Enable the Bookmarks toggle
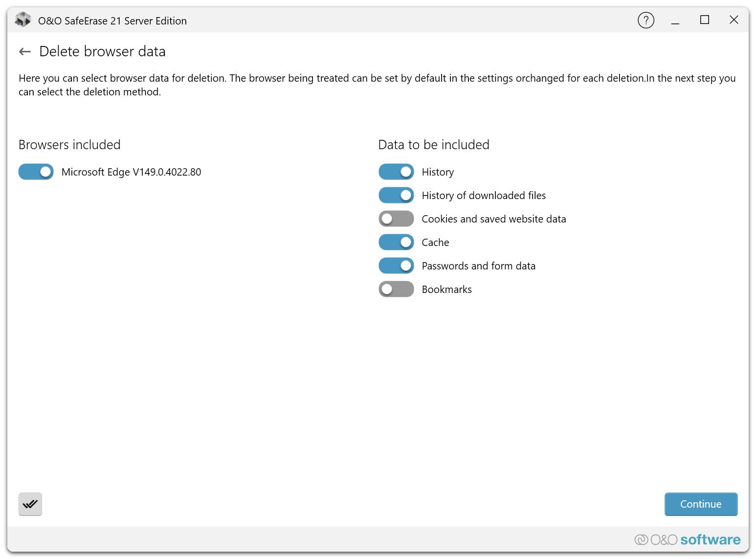This screenshot has height=559, width=756. [x=396, y=289]
